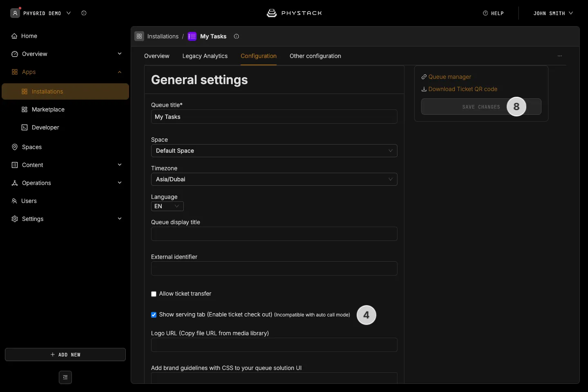Select Installations in the Apps submenu
588x392 pixels.
[65, 91]
